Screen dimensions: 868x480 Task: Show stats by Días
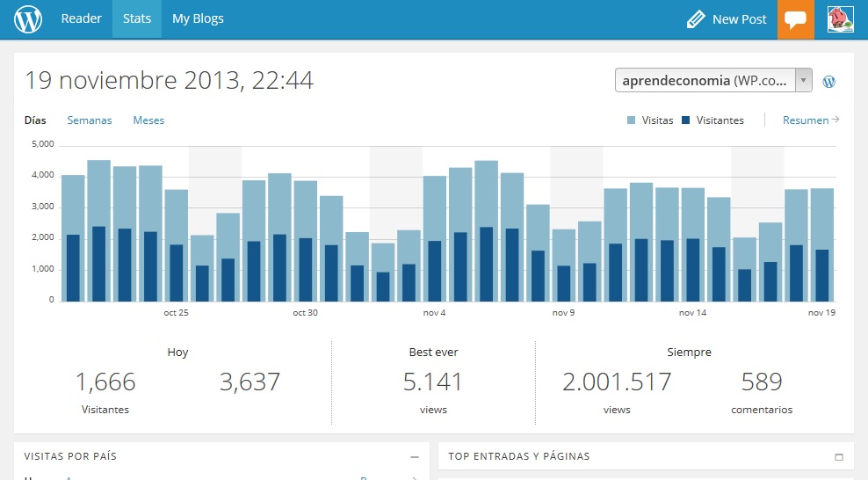point(35,120)
